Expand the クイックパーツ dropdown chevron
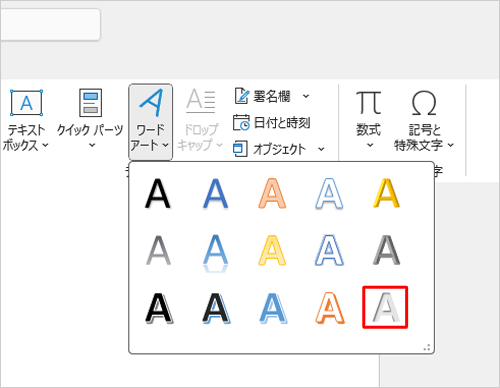 coord(92,145)
